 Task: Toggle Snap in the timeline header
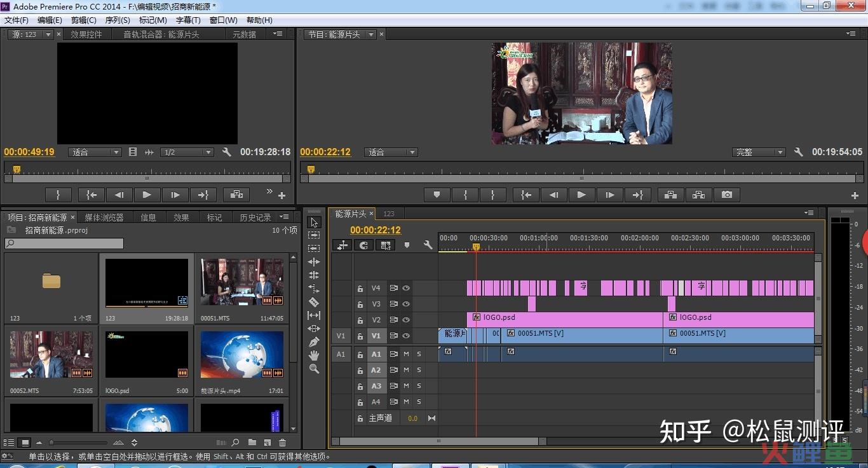click(364, 245)
